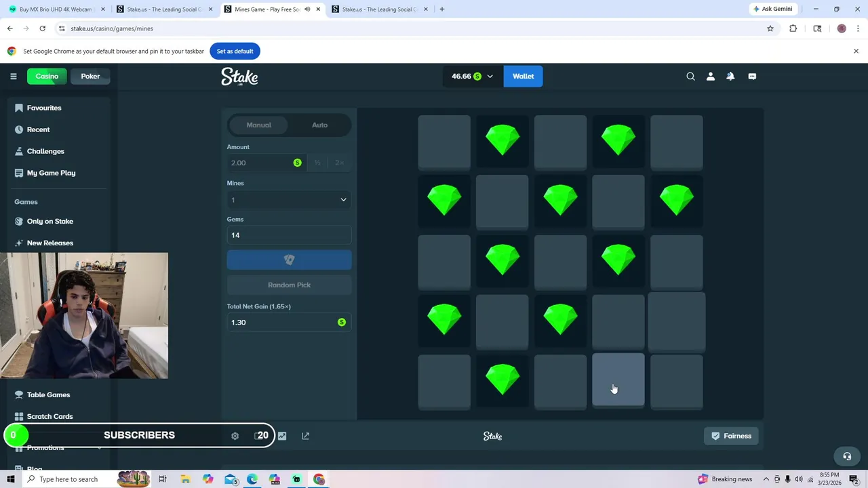Open live support headset button
Viewport: 868px width, 488px height.
[x=846, y=456]
